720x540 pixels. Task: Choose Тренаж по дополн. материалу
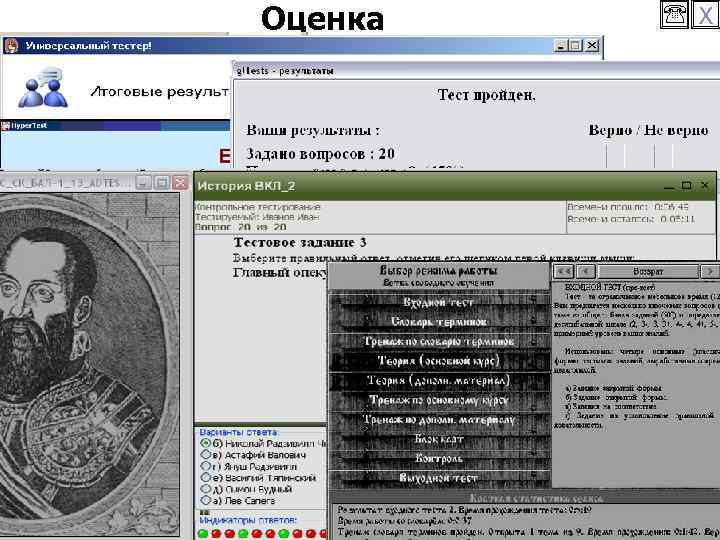click(x=439, y=420)
